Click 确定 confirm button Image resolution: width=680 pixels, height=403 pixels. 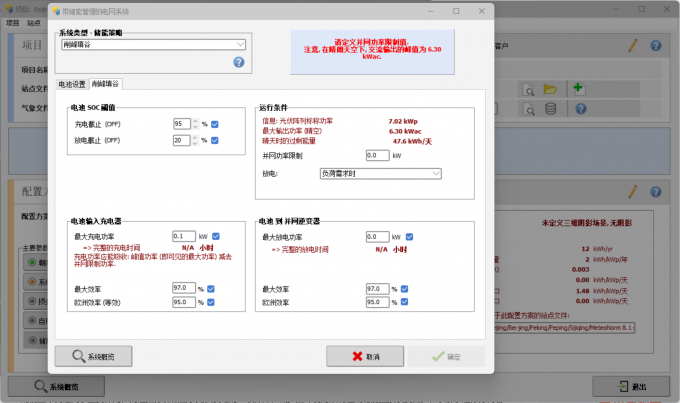pyautogui.click(x=446, y=357)
